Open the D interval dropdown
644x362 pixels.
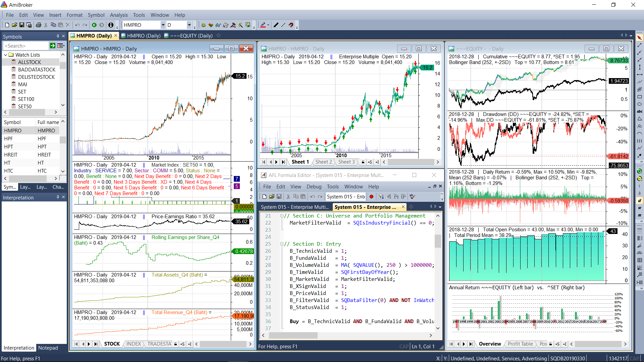189,25
